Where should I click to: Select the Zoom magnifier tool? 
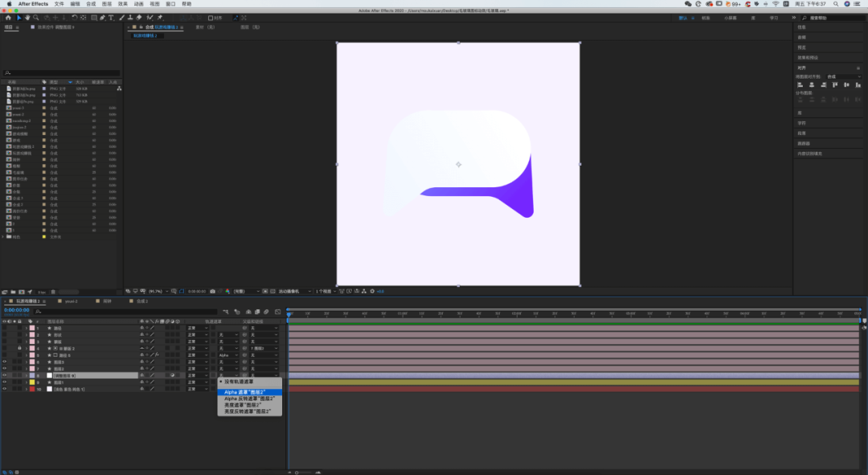point(35,17)
